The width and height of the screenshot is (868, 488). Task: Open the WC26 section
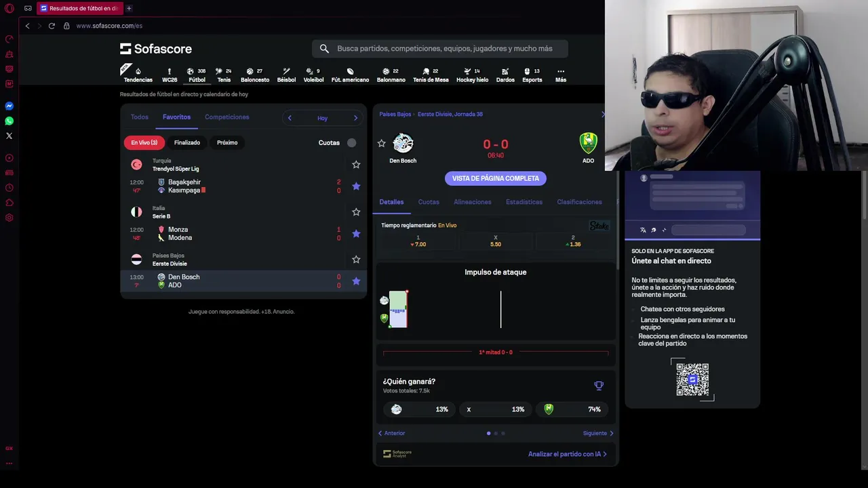pos(170,75)
